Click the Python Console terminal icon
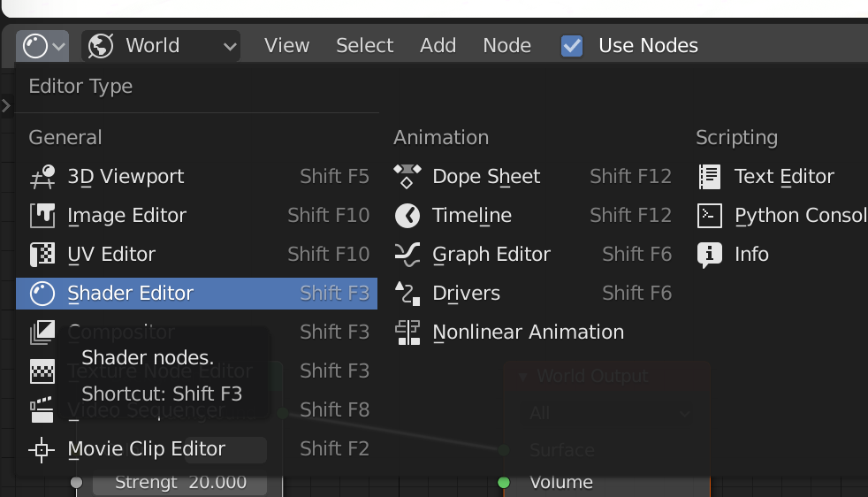Viewport: 868px width, 497px height. [x=710, y=216]
